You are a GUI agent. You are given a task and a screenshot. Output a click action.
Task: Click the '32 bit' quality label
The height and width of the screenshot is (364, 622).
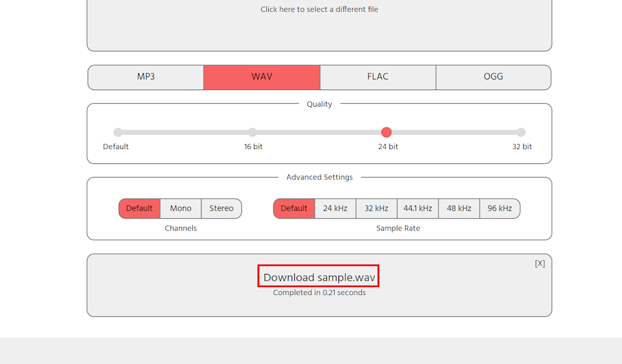522,147
